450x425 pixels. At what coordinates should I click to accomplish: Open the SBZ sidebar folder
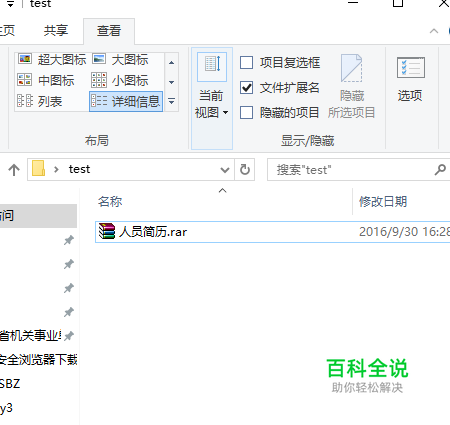point(10,384)
